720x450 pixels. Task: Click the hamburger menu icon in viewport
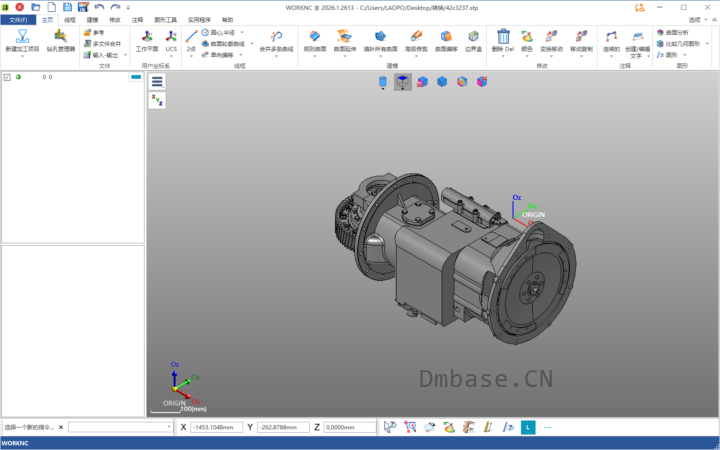[157, 82]
